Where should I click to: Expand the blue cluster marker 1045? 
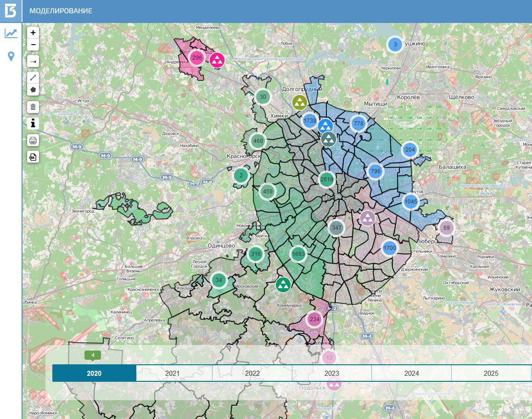(x=411, y=201)
